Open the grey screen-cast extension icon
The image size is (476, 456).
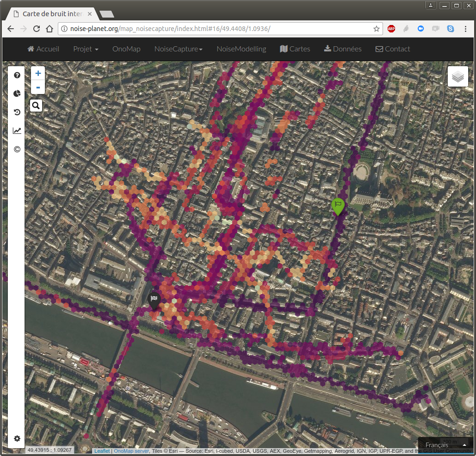pos(436,29)
